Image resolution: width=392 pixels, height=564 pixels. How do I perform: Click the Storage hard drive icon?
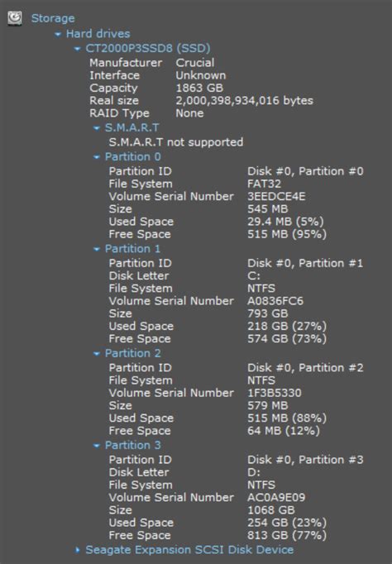click(15, 18)
